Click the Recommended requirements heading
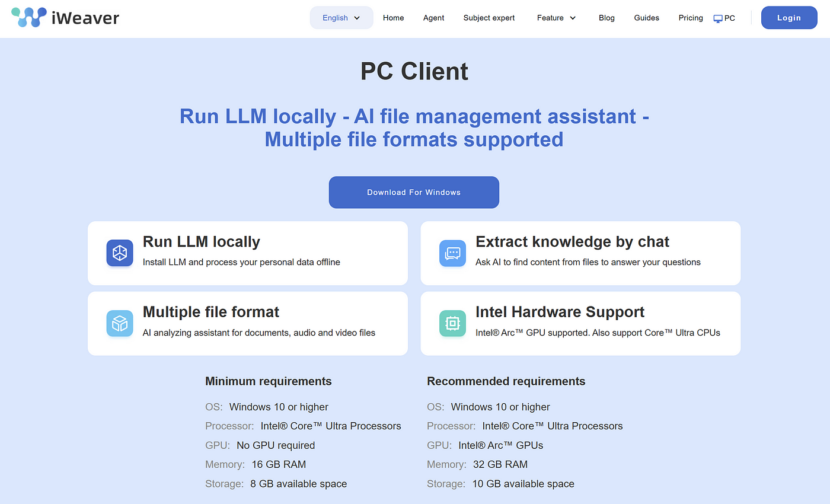 pos(506,381)
